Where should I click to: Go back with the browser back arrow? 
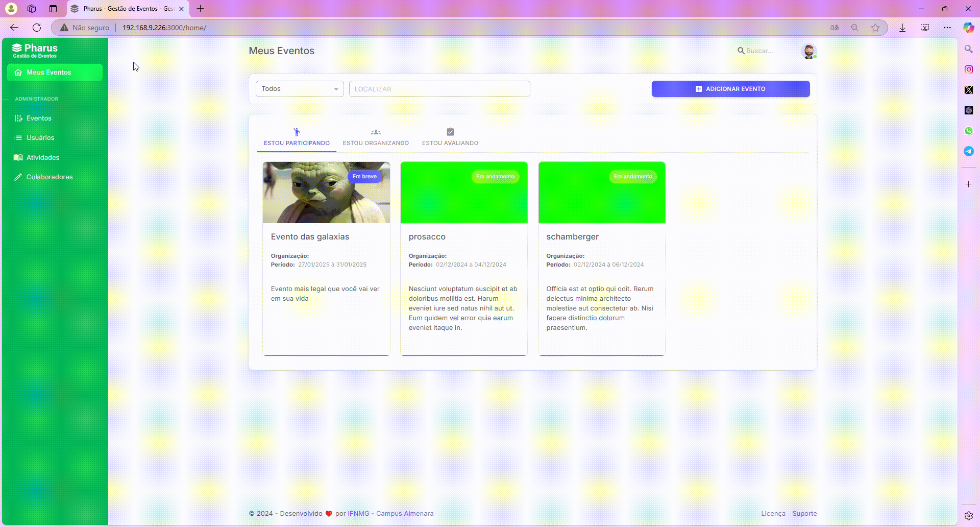[x=14, y=28]
